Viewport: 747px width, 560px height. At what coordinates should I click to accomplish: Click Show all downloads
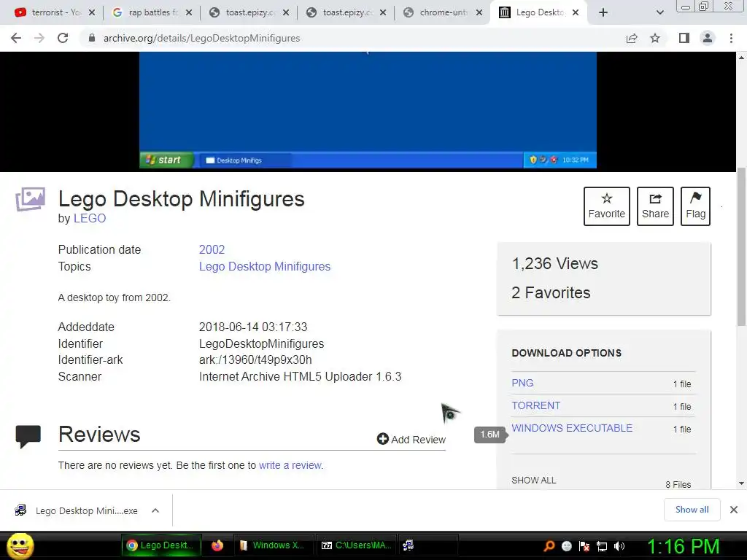[692, 510]
